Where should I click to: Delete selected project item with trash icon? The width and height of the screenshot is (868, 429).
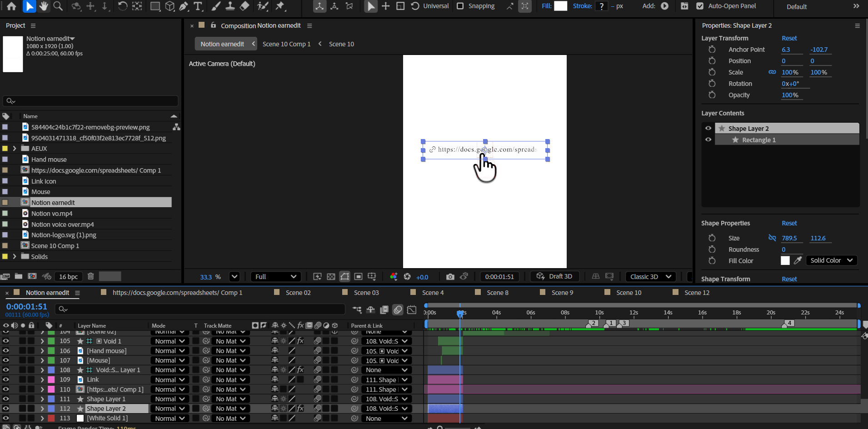click(90, 276)
